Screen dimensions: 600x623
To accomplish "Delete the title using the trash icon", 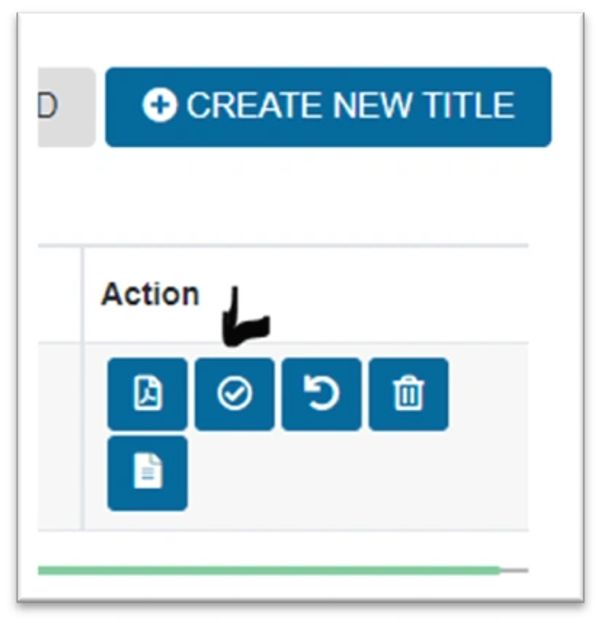I will [x=408, y=394].
